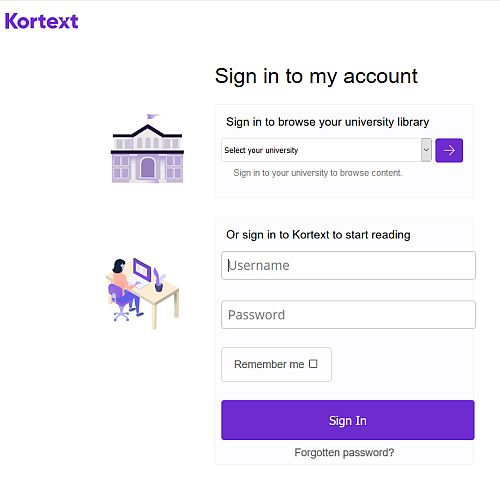Open the Select your university combo box
The image size is (500, 478).
point(326,150)
